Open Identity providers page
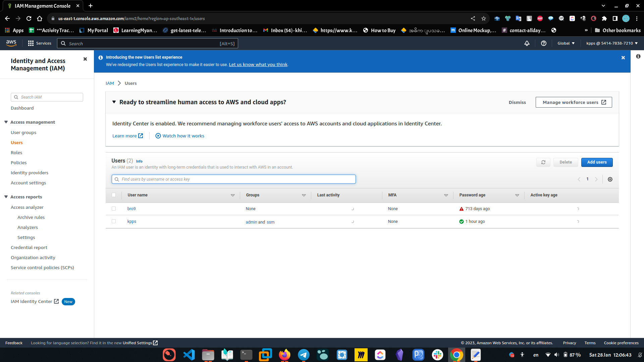Image resolution: width=644 pixels, height=362 pixels. [30, 173]
